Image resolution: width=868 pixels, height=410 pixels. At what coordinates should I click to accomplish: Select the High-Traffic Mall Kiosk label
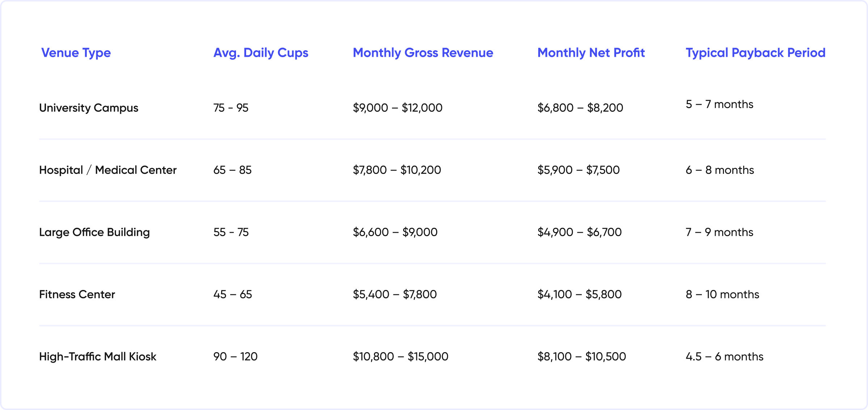point(98,356)
